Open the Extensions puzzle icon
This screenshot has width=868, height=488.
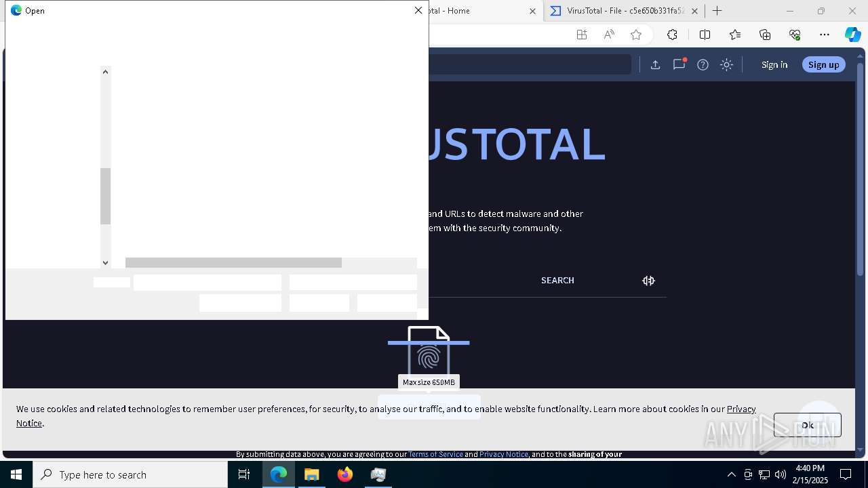pos(672,35)
